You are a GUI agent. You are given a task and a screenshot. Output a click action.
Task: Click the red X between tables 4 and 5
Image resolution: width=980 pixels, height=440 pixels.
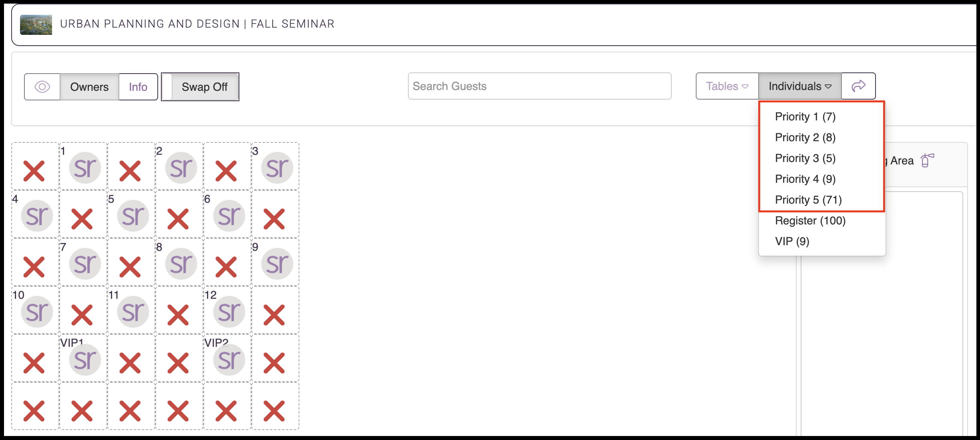82,219
